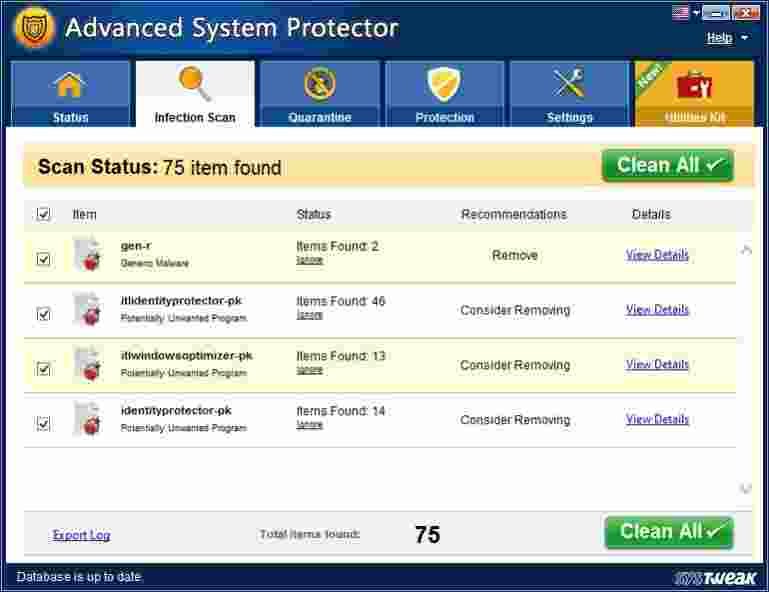Click the top Clean All button
The image size is (769, 592).
668,166
